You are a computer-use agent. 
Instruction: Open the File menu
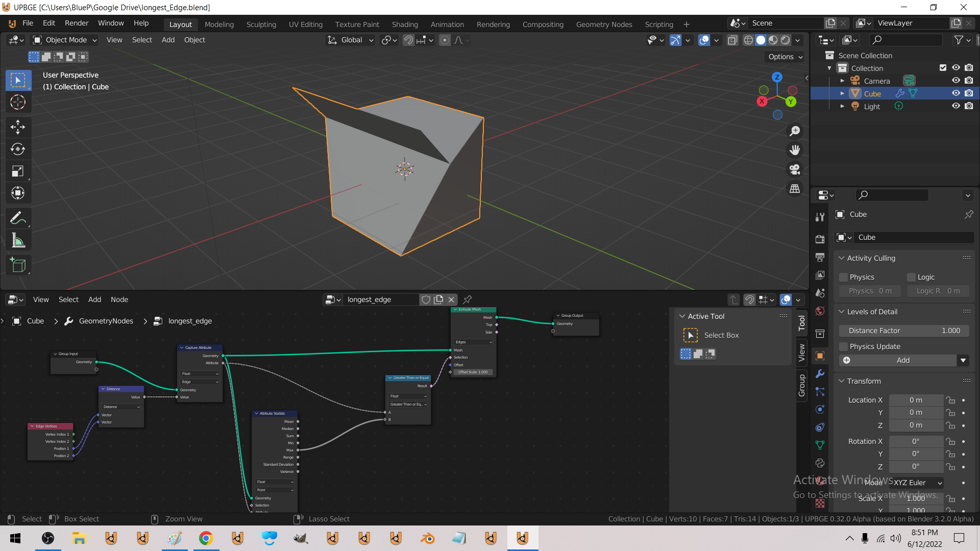coord(28,23)
